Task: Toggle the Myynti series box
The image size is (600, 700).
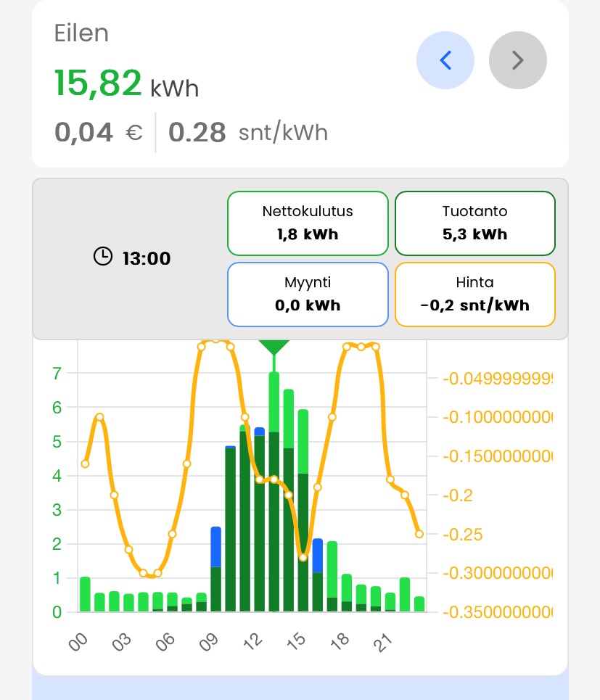Action: click(308, 294)
